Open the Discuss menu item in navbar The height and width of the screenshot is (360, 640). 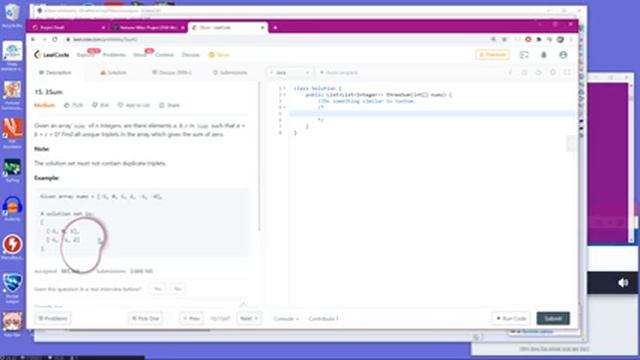pyautogui.click(x=190, y=55)
